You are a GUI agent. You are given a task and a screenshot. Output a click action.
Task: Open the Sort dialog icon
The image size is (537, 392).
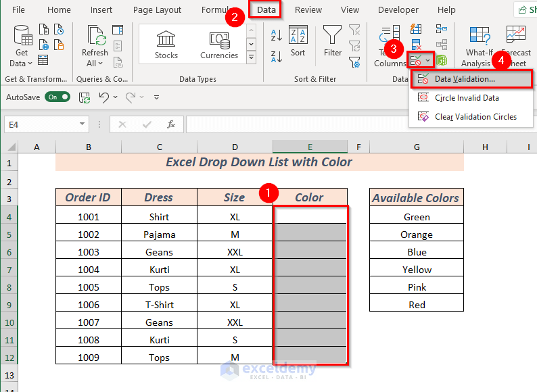(x=298, y=35)
